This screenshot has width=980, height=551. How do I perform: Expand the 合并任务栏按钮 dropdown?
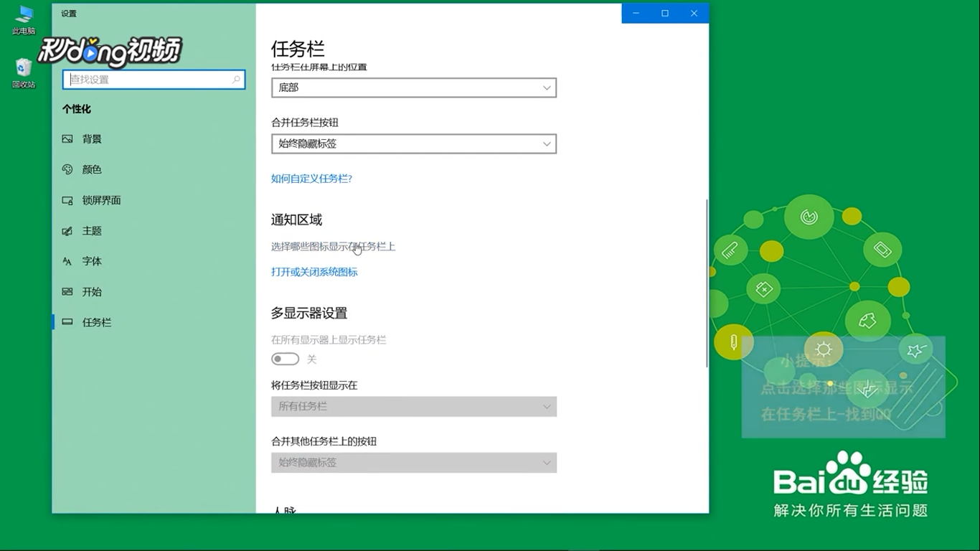[x=413, y=143]
